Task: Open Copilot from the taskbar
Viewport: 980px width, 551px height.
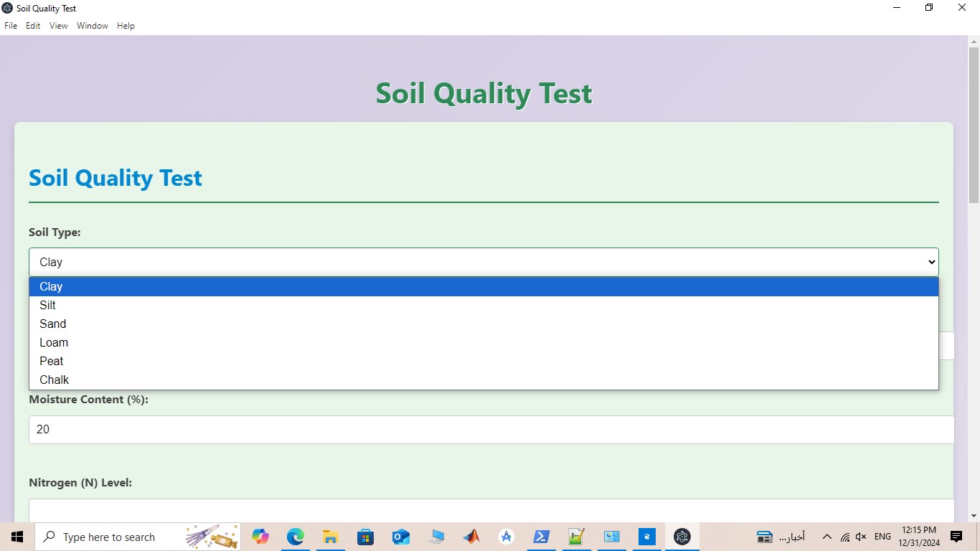Action: pos(260,537)
